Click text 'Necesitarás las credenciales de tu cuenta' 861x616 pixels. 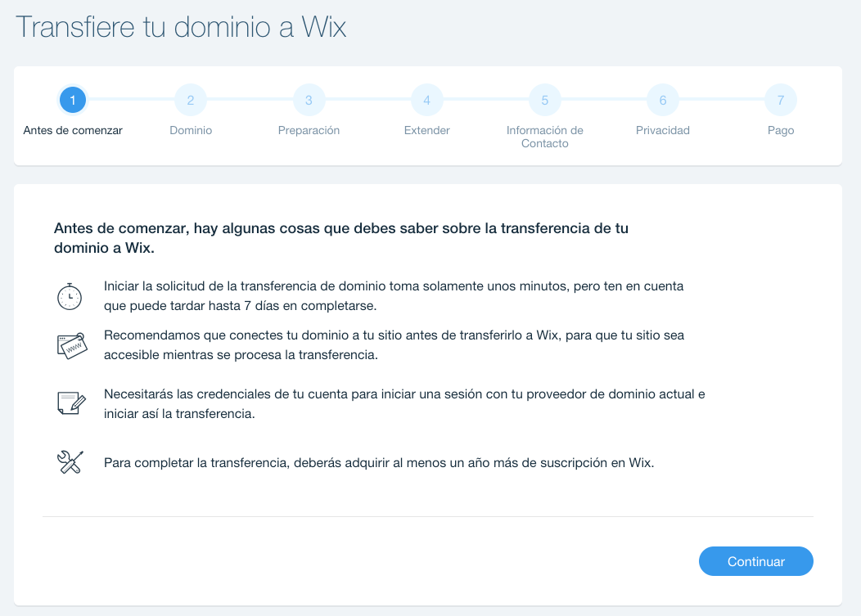(404, 403)
